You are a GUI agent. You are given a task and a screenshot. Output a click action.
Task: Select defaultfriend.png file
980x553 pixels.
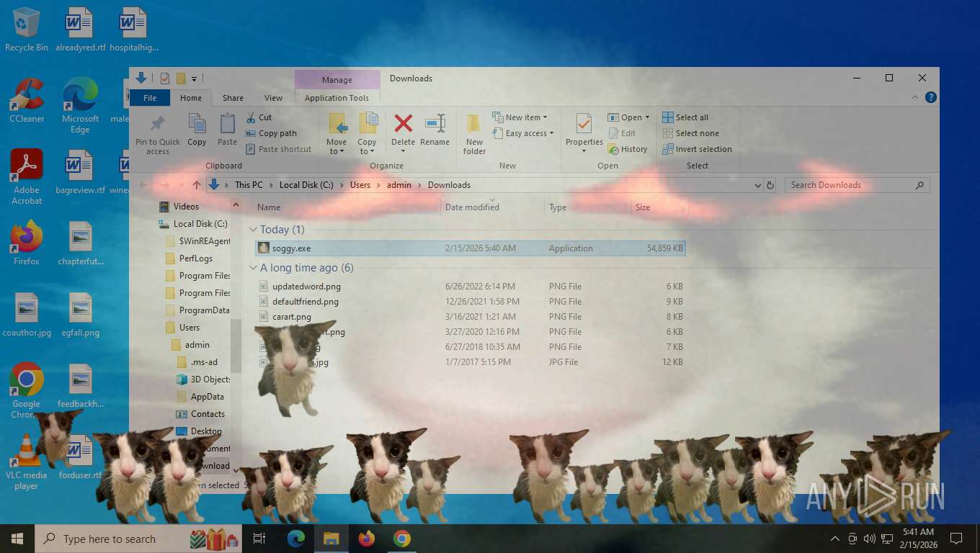point(470,302)
